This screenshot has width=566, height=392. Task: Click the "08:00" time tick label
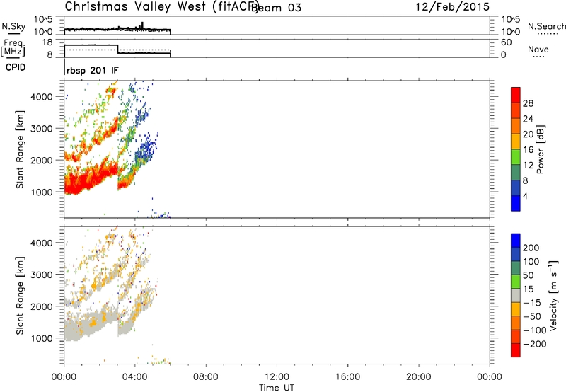point(206,377)
